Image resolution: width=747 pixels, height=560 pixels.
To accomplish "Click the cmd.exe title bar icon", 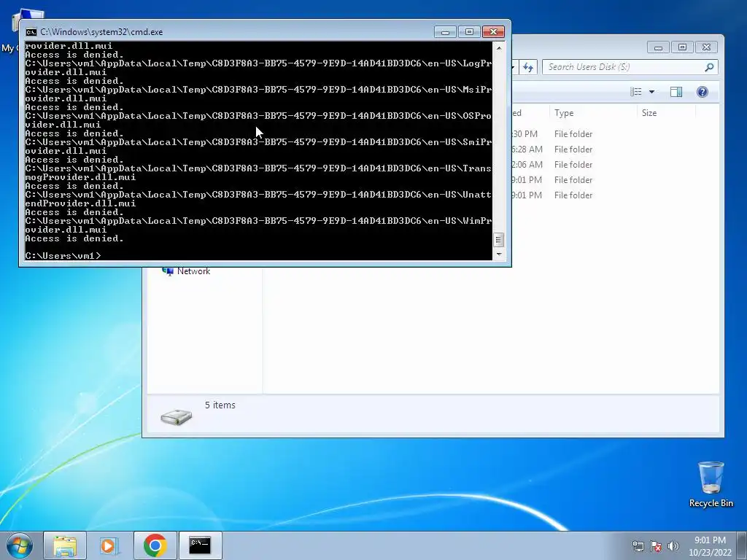I will [x=31, y=32].
